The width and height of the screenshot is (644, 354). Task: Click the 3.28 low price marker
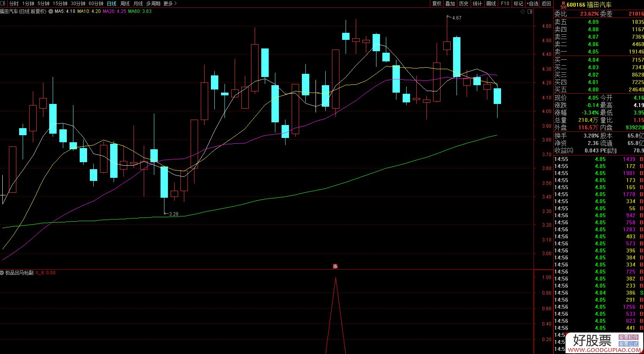[173, 214]
